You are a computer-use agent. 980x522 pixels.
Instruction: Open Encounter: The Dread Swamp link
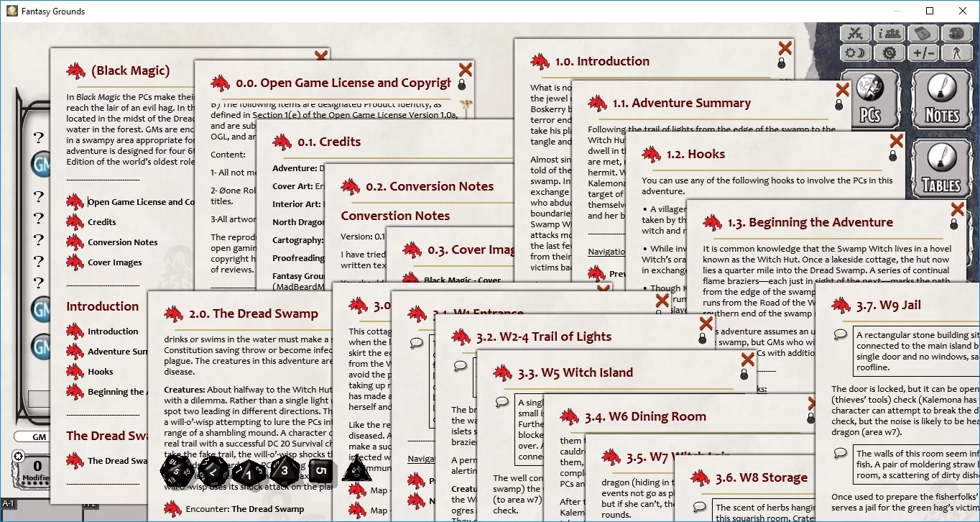(246, 509)
